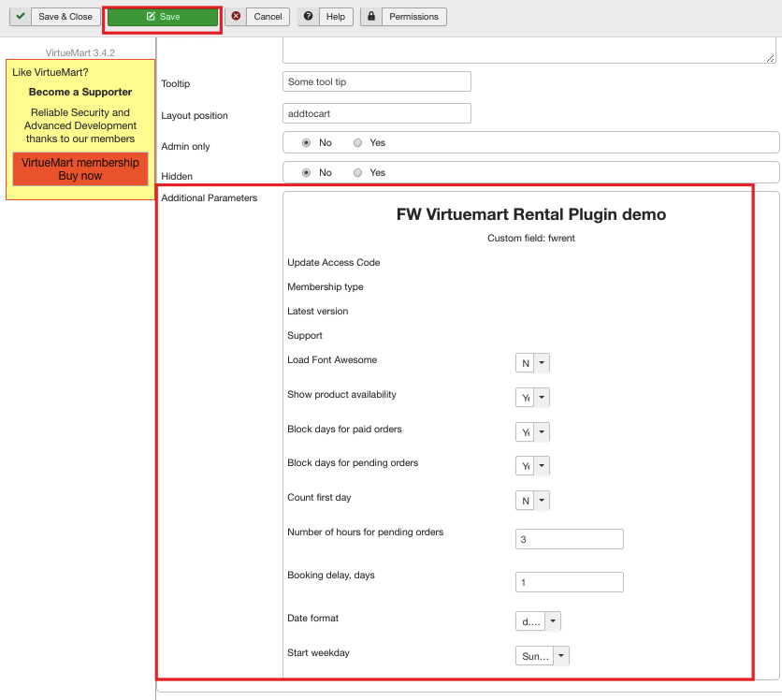
Task: Open the Permissions settings
Action: point(403,17)
